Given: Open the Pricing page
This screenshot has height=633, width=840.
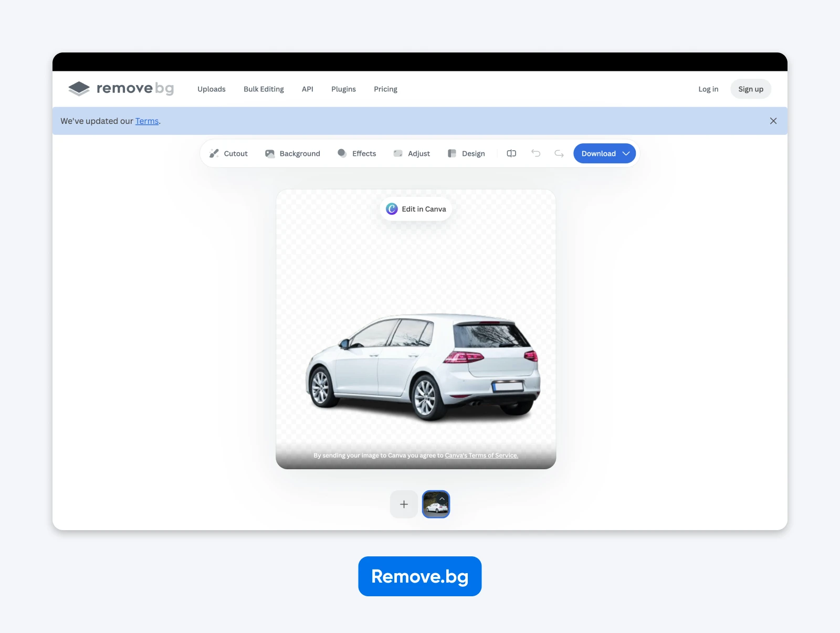Looking at the screenshot, I should [x=385, y=89].
